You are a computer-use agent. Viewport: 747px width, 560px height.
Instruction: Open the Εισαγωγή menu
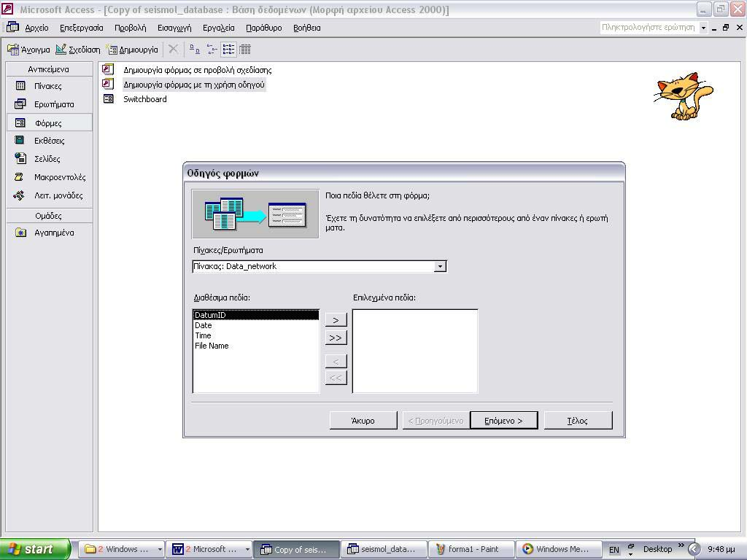pyautogui.click(x=174, y=28)
